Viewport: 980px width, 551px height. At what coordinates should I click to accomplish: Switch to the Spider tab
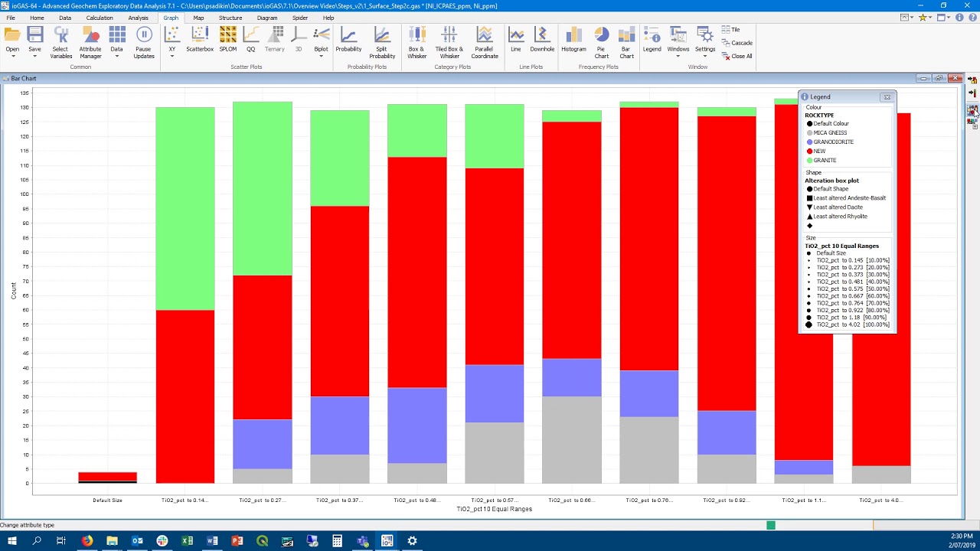300,18
